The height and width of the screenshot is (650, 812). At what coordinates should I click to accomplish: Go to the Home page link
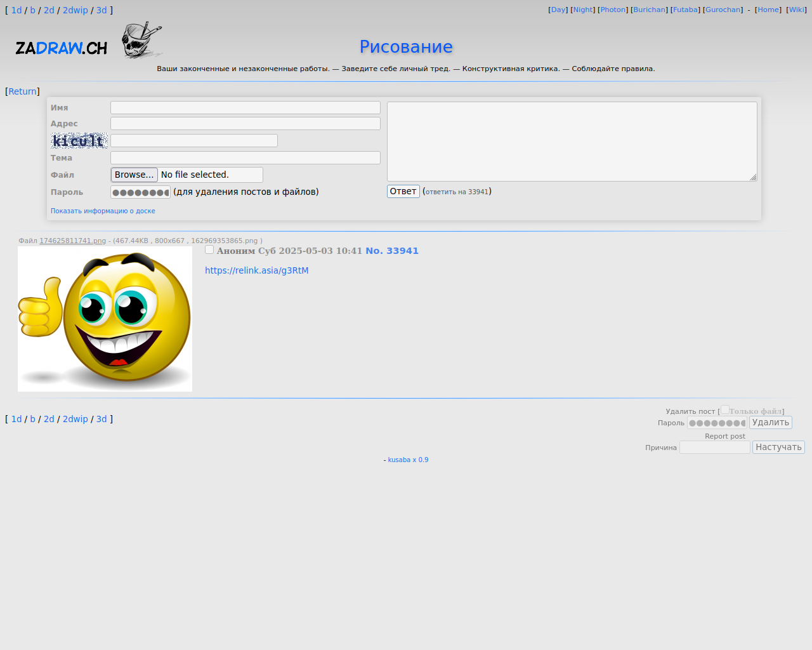[768, 10]
